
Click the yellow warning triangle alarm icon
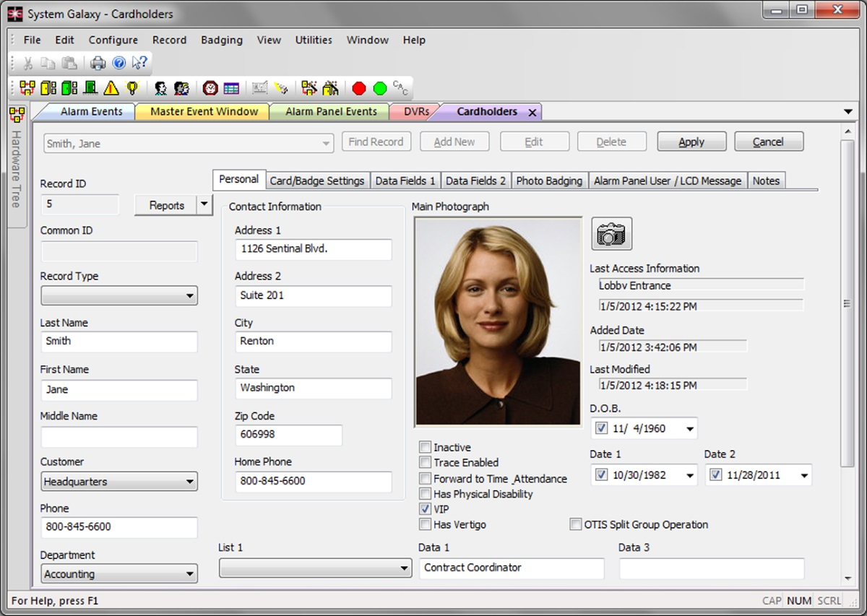click(x=111, y=88)
